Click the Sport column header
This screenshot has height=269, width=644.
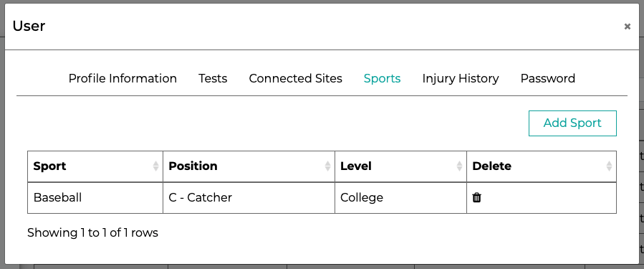(x=95, y=166)
